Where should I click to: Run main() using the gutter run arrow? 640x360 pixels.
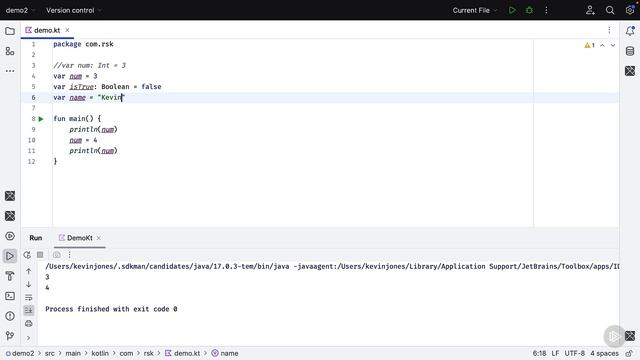pyautogui.click(x=41, y=119)
